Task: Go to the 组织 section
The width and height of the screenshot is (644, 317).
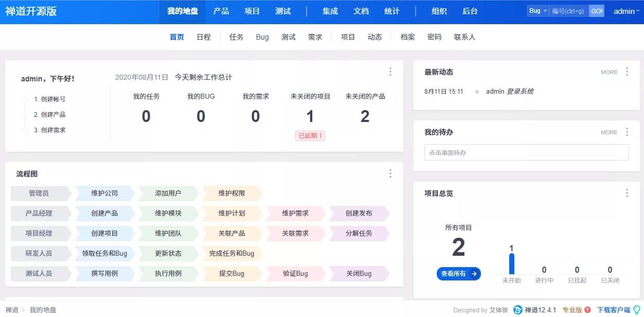Action: (439, 11)
